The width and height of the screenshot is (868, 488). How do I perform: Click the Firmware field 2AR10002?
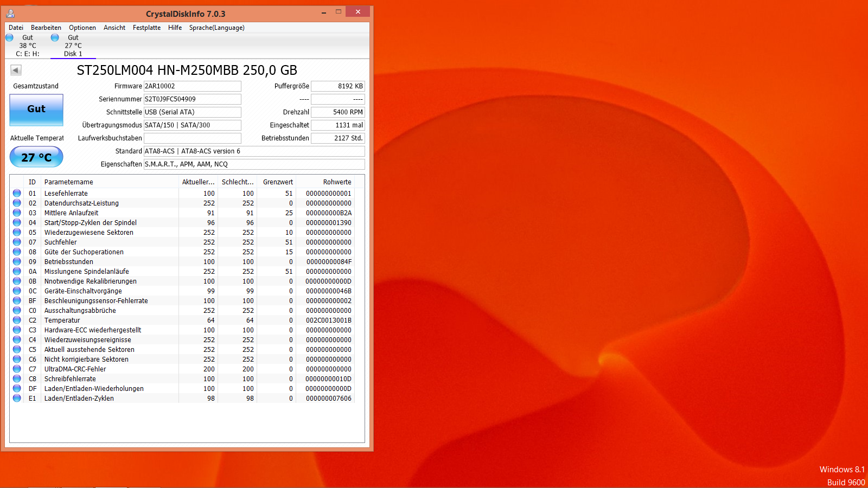pyautogui.click(x=192, y=86)
